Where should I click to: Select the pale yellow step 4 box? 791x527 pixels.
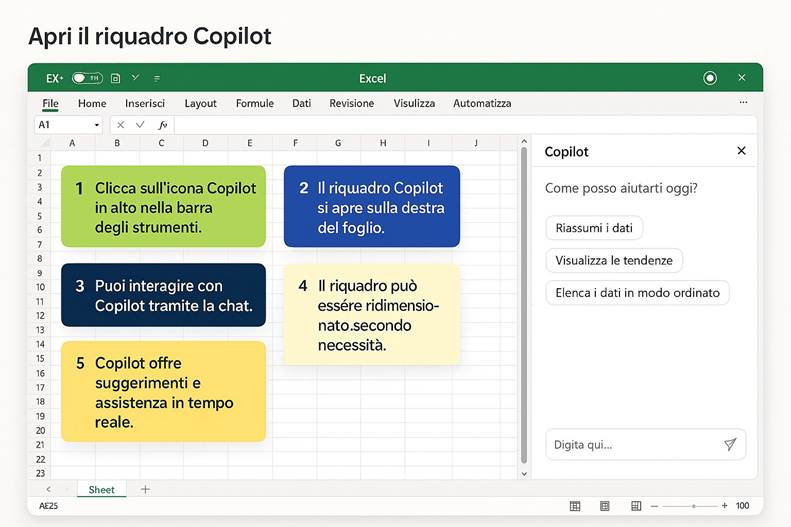pyautogui.click(x=372, y=314)
